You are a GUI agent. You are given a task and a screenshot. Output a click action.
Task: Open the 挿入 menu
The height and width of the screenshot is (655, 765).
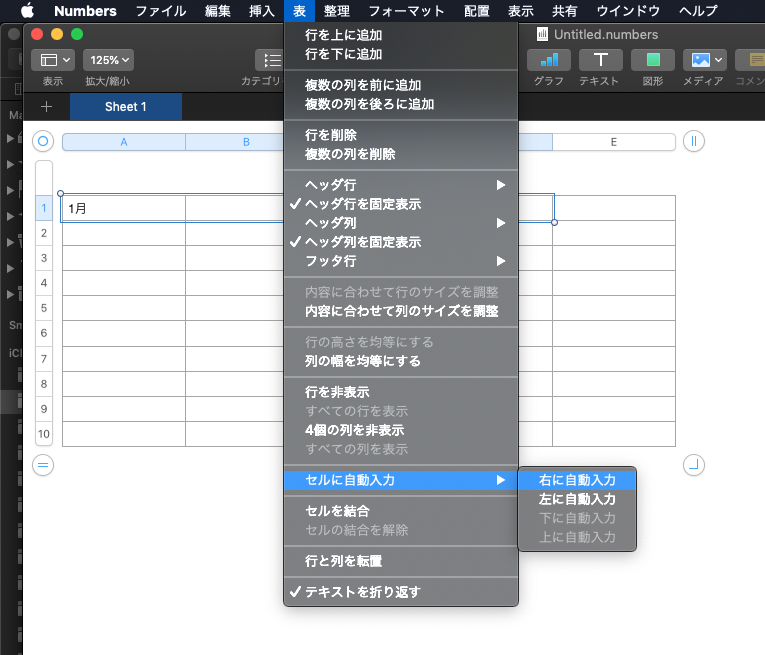[x=262, y=10]
